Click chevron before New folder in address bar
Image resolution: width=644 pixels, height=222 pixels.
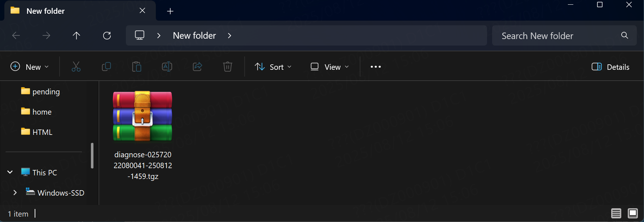tap(159, 35)
